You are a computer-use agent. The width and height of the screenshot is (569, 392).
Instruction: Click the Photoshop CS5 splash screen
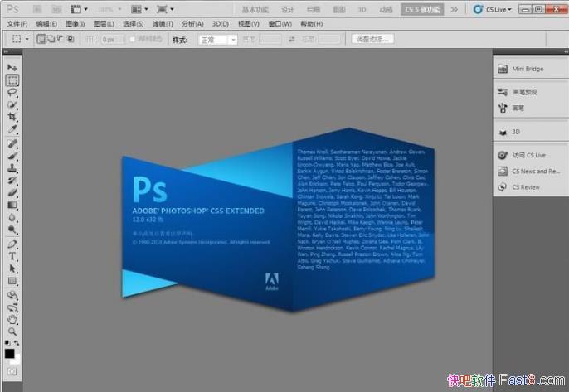(x=278, y=220)
